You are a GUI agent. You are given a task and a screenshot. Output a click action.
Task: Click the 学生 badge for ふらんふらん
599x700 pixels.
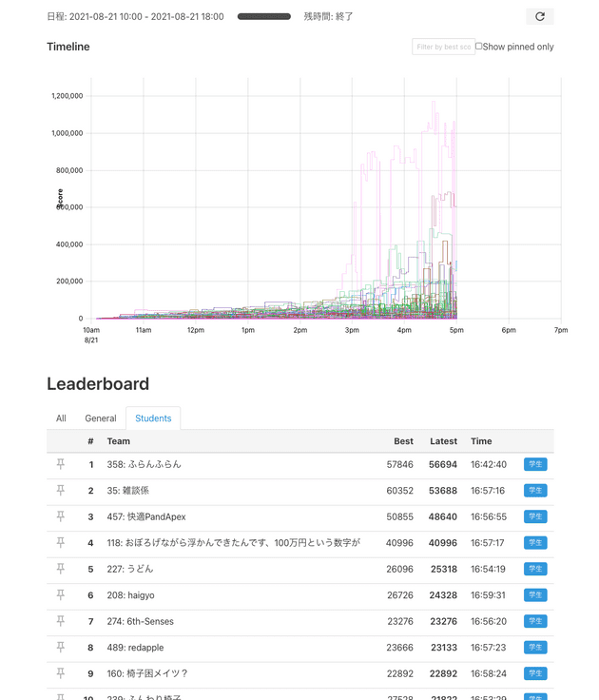coord(535,464)
